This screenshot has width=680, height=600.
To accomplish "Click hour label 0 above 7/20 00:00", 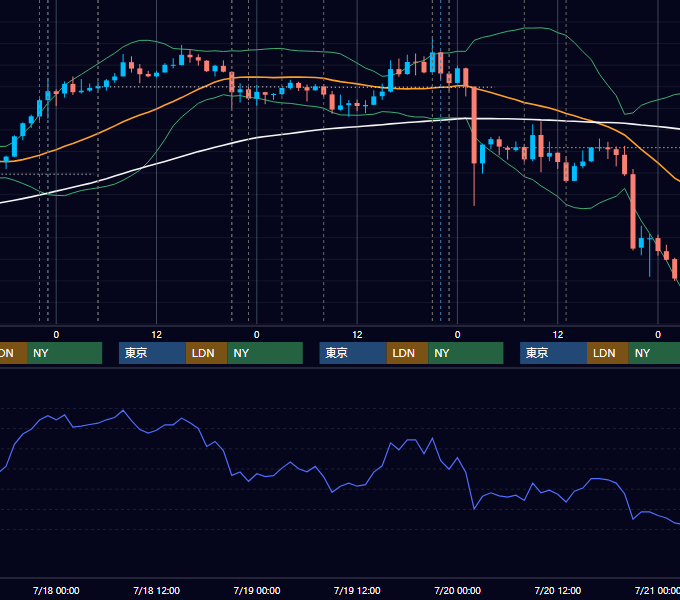I will point(458,335).
